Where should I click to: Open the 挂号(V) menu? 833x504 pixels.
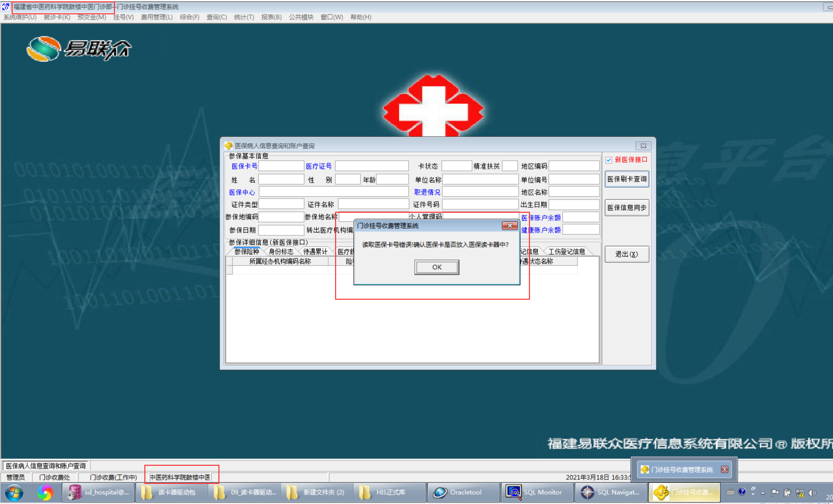123,17
